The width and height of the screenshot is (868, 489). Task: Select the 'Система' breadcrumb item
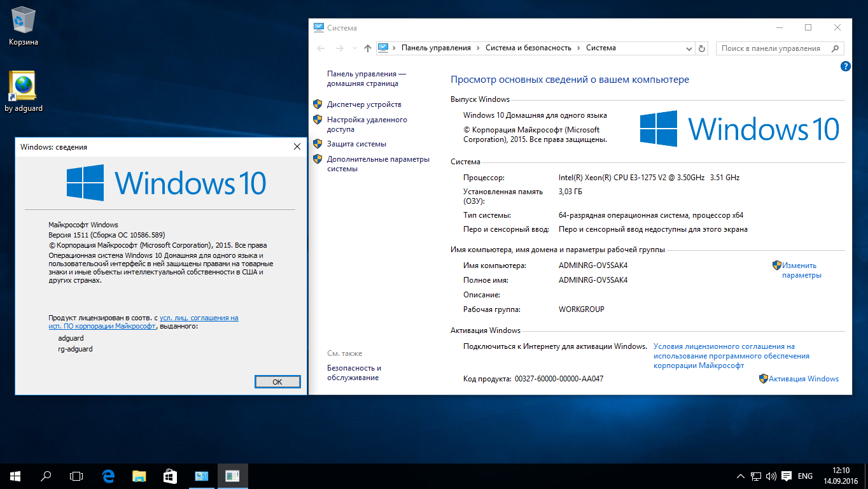pyautogui.click(x=601, y=48)
